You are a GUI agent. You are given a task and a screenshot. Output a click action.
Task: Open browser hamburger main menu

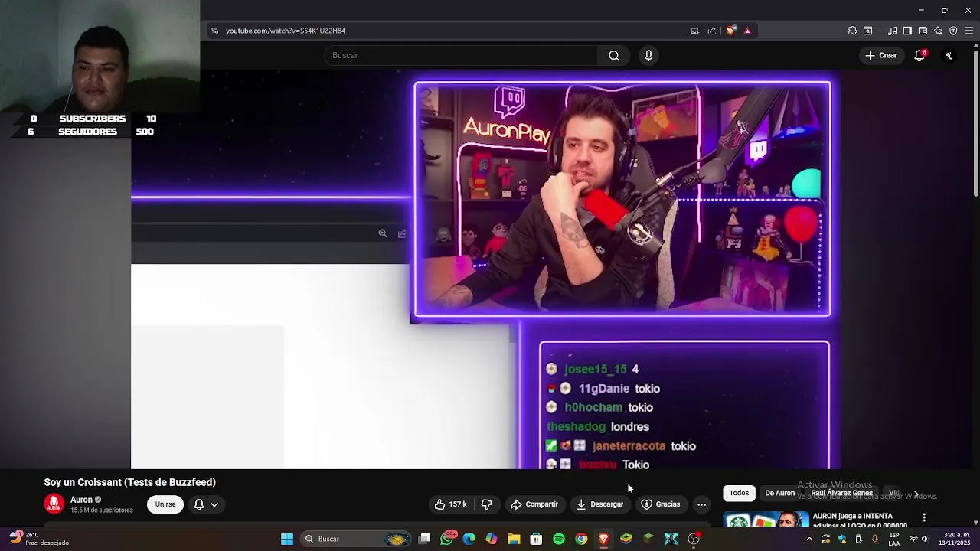pyautogui.click(x=969, y=31)
